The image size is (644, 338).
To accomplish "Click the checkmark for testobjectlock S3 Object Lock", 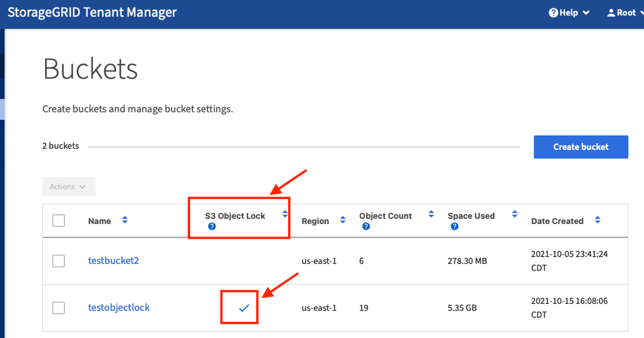I will tap(244, 308).
